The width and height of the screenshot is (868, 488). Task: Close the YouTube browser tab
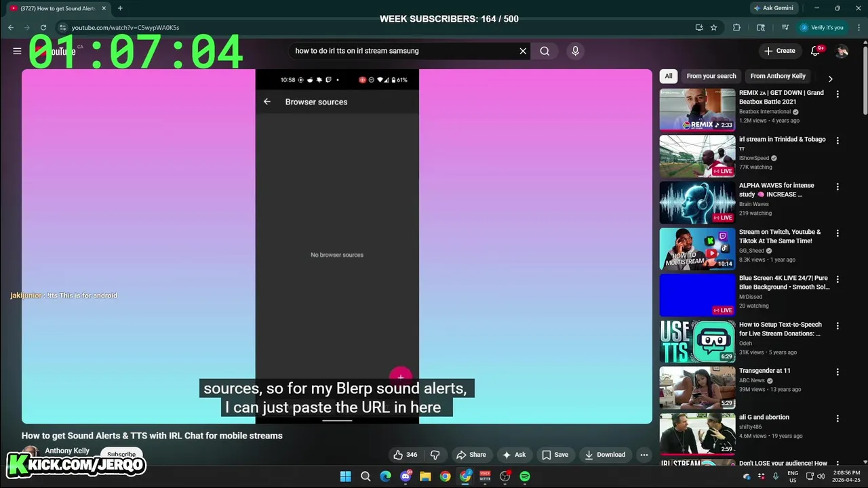[x=104, y=8]
